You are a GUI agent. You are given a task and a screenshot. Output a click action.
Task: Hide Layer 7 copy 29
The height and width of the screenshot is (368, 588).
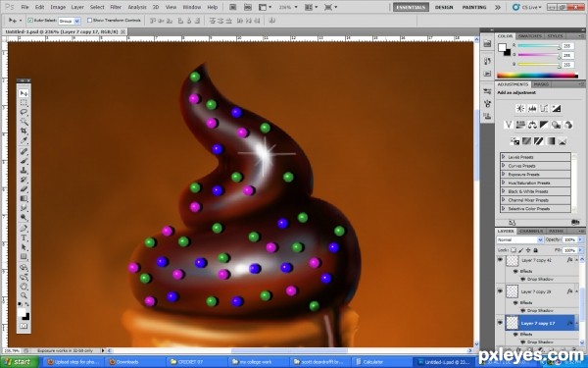(x=500, y=291)
